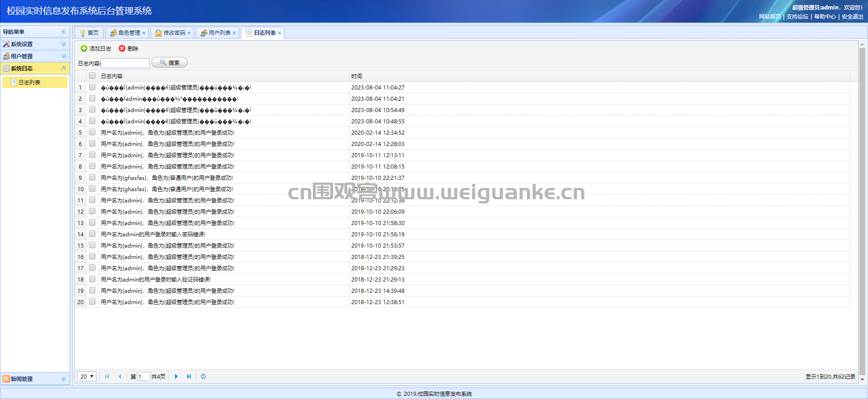Expand the 系统设置 accordion section

point(64,44)
